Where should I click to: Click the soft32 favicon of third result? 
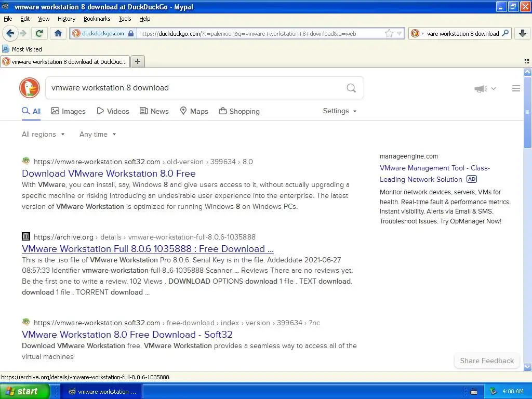pos(26,322)
